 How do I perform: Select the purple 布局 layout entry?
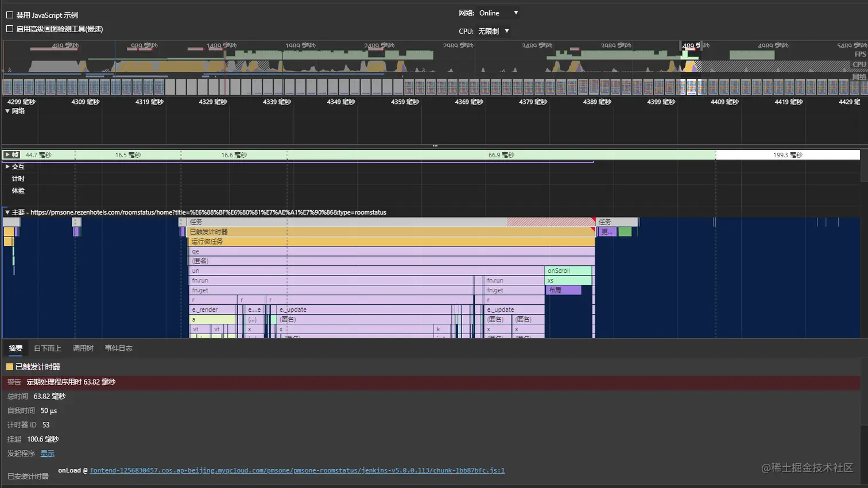point(563,290)
